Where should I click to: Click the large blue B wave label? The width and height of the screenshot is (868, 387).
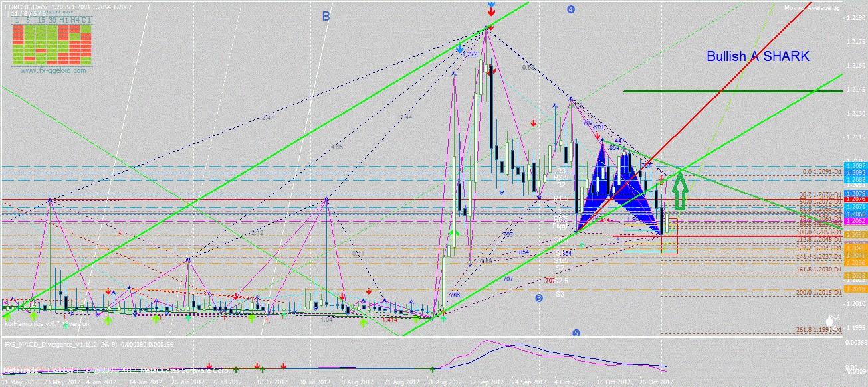coord(326,17)
